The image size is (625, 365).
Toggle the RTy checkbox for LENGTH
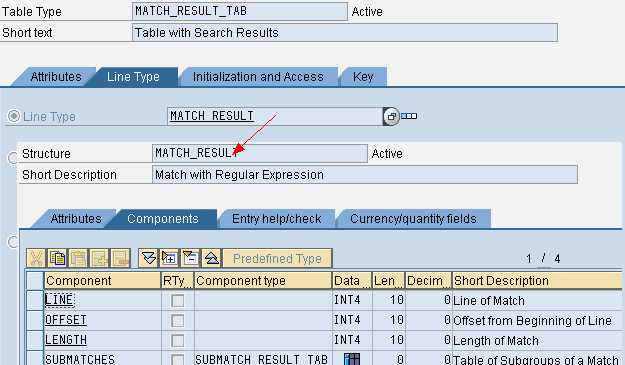tap(177, 340)
